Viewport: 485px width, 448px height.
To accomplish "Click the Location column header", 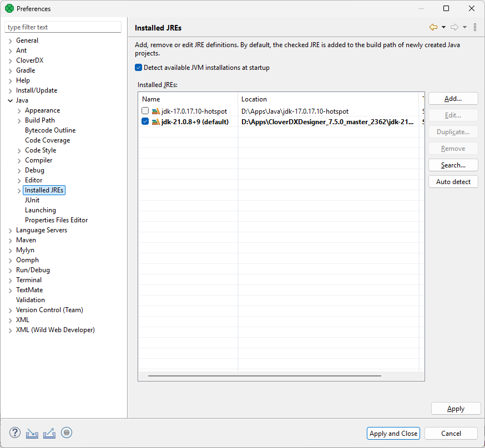I will 328,99.
